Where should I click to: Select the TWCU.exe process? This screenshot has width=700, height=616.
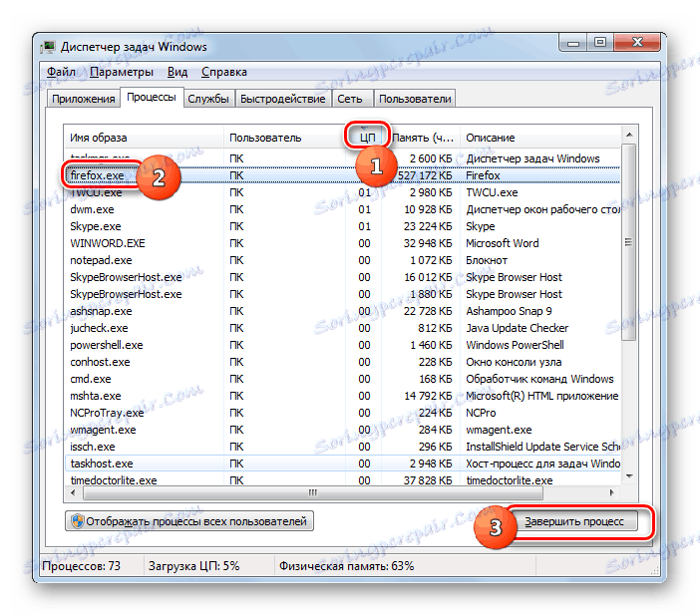(x=342, y=192)
